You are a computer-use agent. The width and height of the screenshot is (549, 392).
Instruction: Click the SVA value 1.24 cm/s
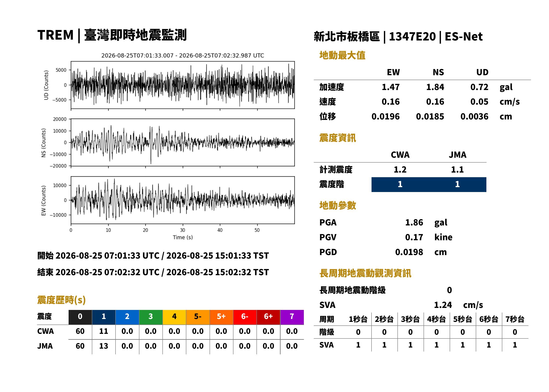click(458, 305)
